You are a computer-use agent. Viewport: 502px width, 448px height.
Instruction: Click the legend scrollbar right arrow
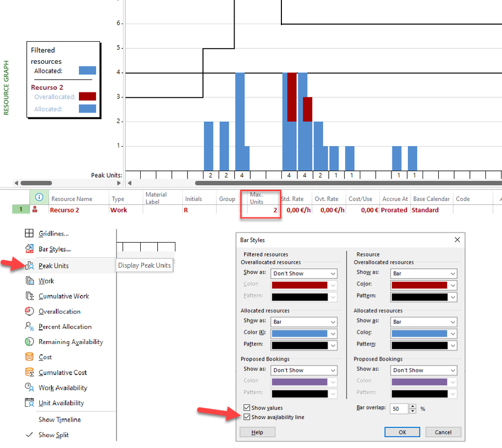click(119, 183)
